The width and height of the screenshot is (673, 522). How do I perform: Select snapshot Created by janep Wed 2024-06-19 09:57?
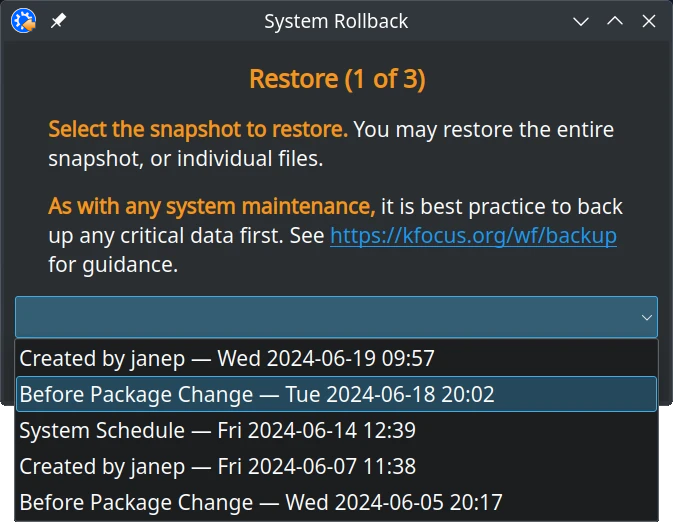click(336, 358)
